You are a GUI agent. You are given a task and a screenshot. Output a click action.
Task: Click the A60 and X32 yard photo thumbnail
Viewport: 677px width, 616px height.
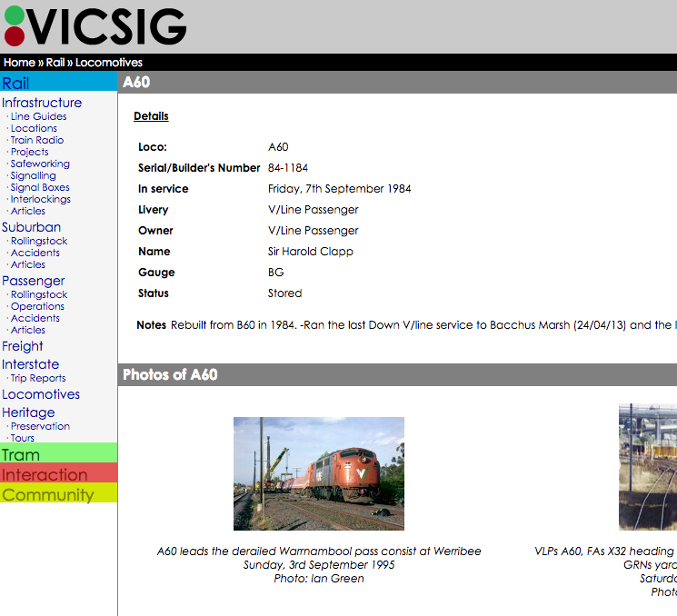click(x=648, y=467)
